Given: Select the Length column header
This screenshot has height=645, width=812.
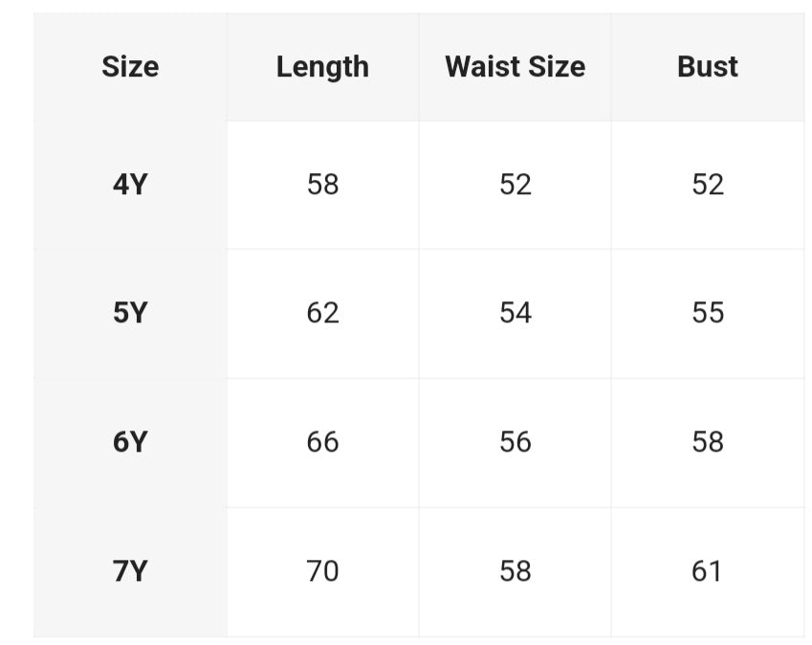Looking at the screenshot, I should pyautogui.click(x=322, y=67).
